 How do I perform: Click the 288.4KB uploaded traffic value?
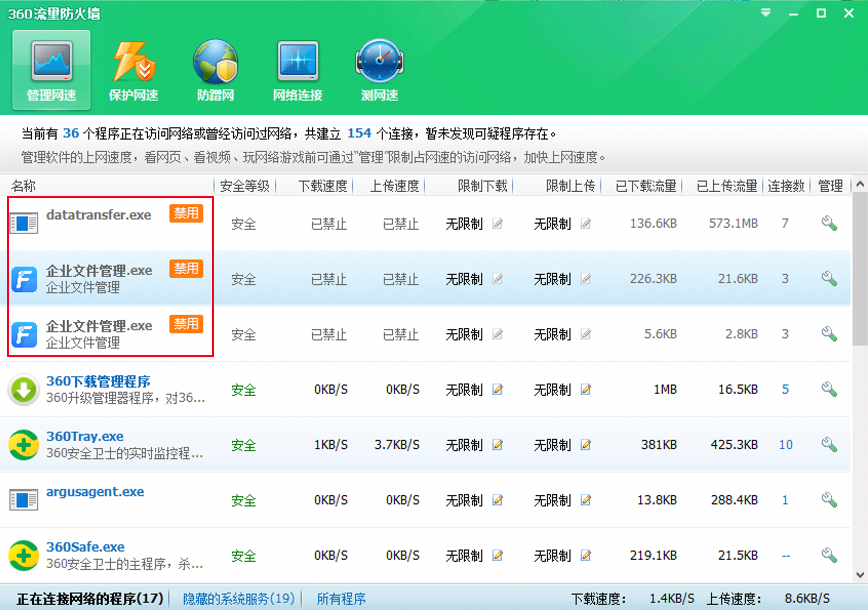(734, 500)
